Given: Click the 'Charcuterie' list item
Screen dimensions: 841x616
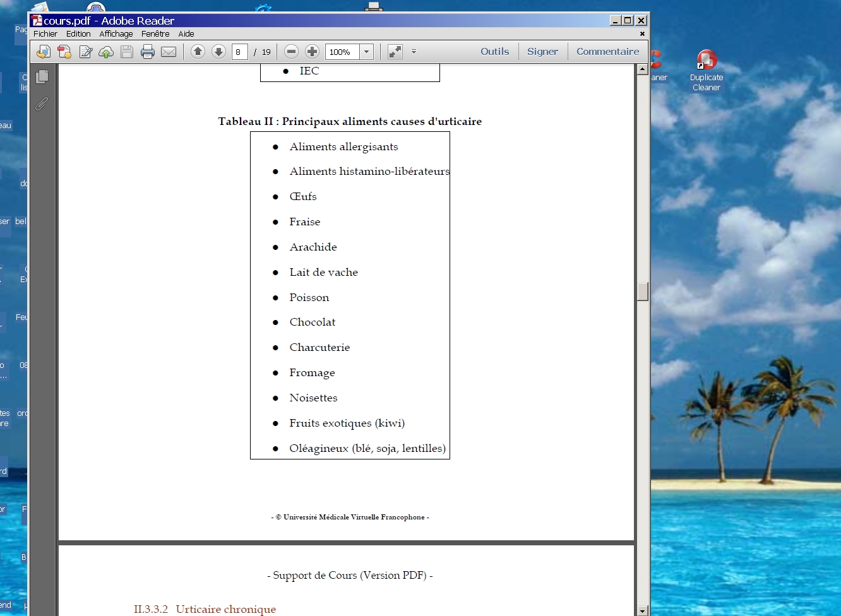Looking at the screenshot, I should [x=319, y=347].
